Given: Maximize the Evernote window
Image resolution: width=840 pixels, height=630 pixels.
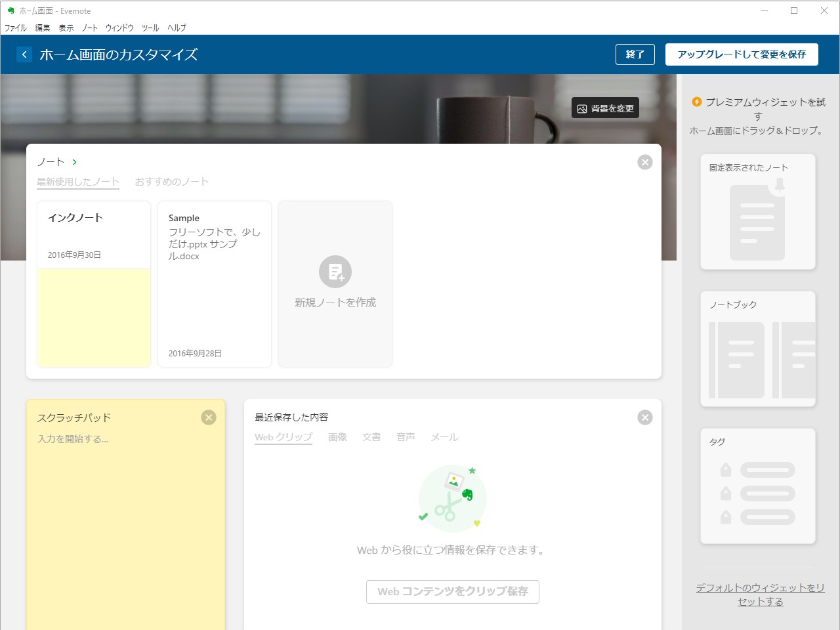Looking at the screenshot, I should (794, 11).
